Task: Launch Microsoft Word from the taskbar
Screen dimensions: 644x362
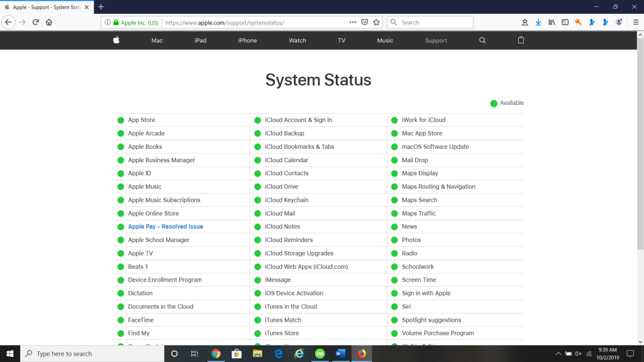Action: [340, 353]
